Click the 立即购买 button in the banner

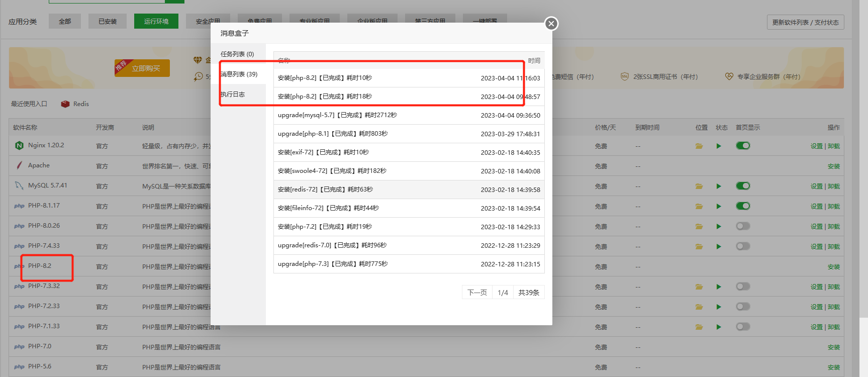(x=142, y=68)
